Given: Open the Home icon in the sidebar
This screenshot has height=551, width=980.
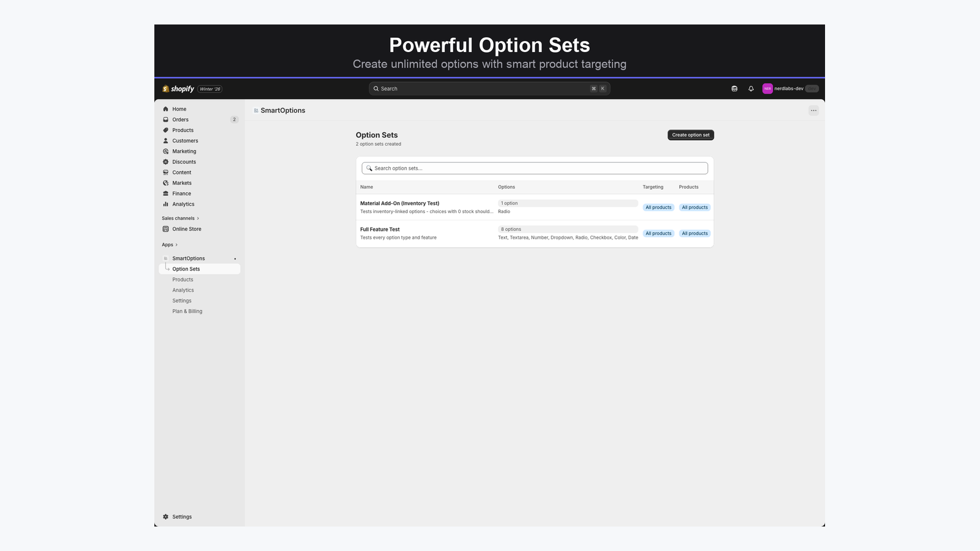Looking at the screenshot, I should tap(165, 108).
